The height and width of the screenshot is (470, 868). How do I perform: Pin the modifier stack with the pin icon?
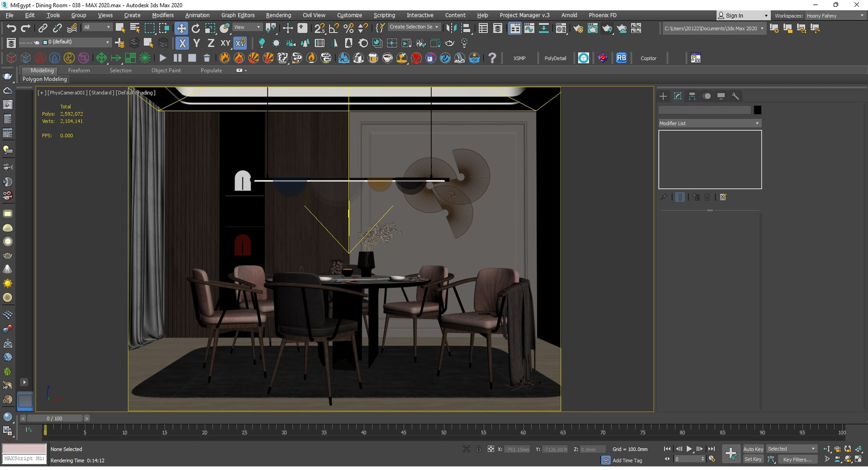[664, 197]
